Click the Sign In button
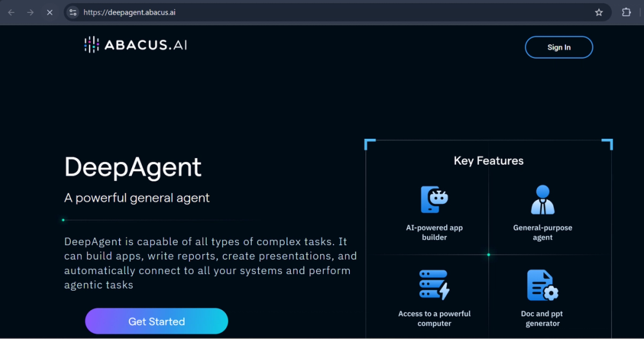 559,47
